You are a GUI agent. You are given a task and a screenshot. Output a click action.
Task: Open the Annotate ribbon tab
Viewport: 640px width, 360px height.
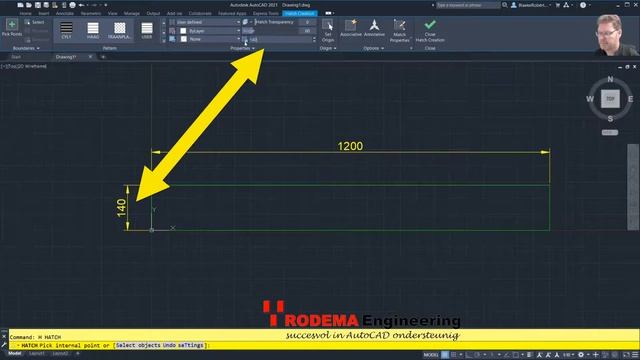tap(64, 13)
